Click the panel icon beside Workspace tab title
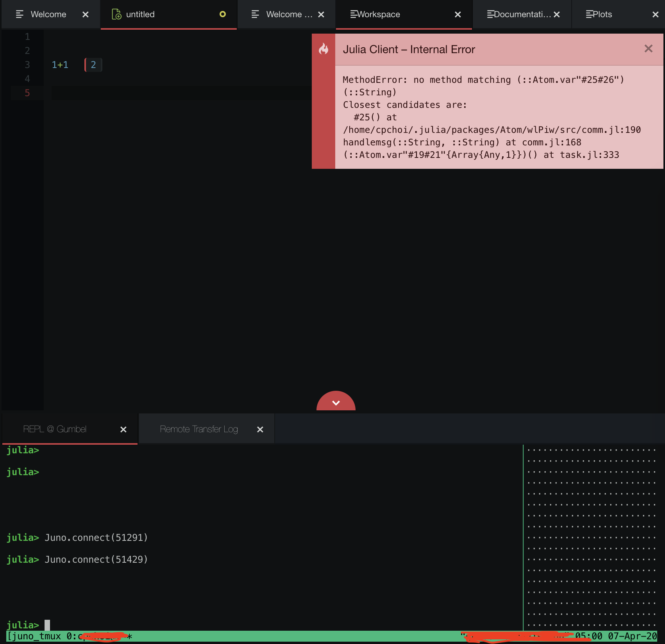 coord(354,14)
